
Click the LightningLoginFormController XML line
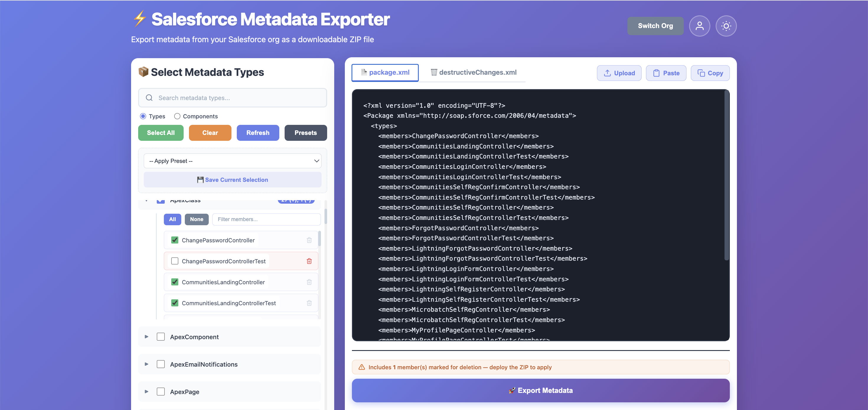(466, 269)
